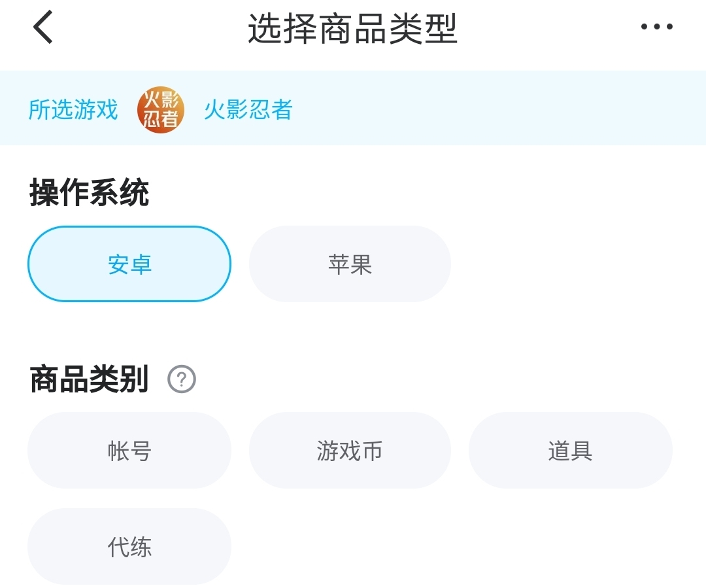Click the light-blue selected game banner
The image size is (706, 588).
click(497, 109)
